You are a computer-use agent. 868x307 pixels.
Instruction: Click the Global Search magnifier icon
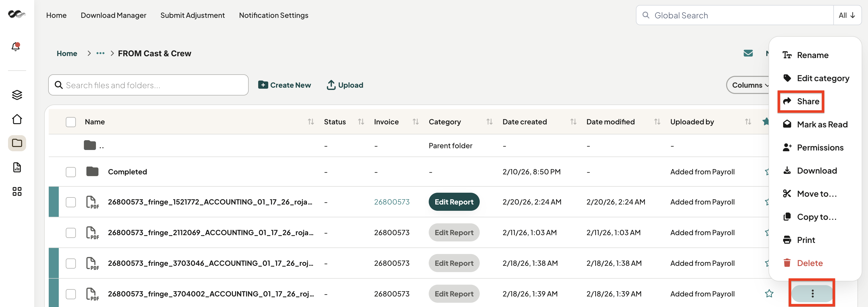tap(646, 15)
